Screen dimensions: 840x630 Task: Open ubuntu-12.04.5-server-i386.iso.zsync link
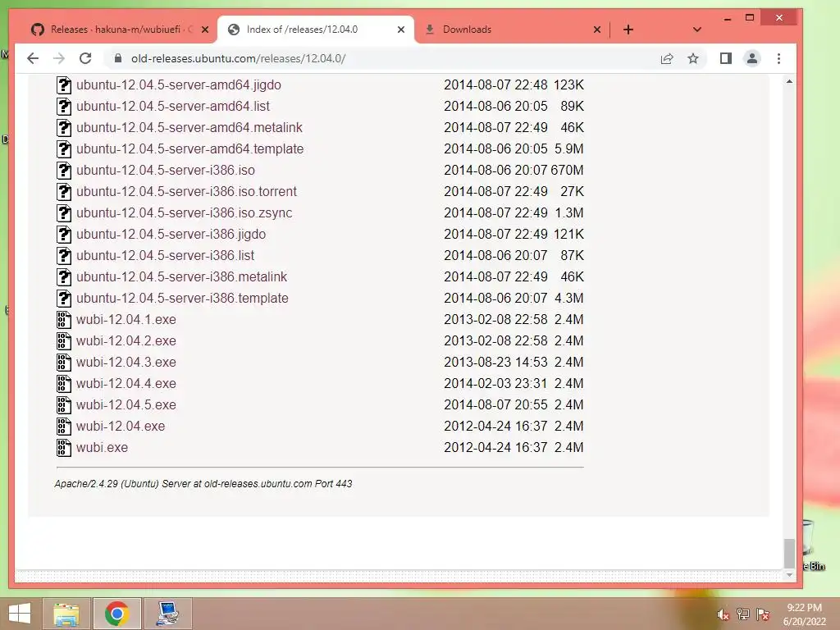185,212
